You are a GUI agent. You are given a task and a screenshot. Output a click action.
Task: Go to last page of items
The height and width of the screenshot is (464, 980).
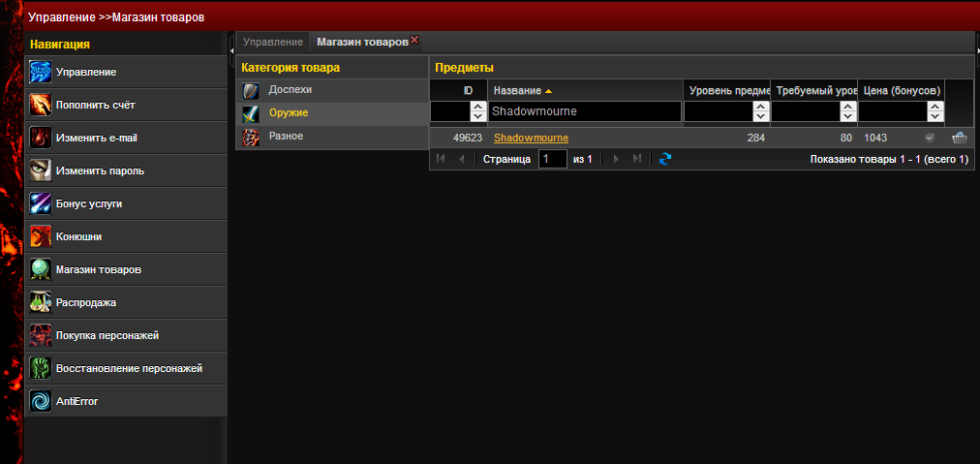[637, 159]
